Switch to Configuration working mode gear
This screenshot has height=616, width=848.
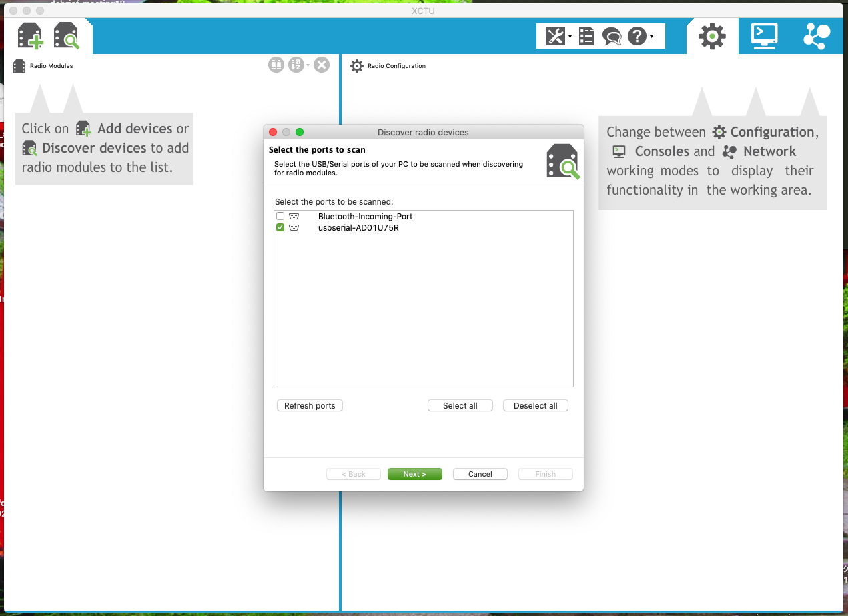coord(712,36)
